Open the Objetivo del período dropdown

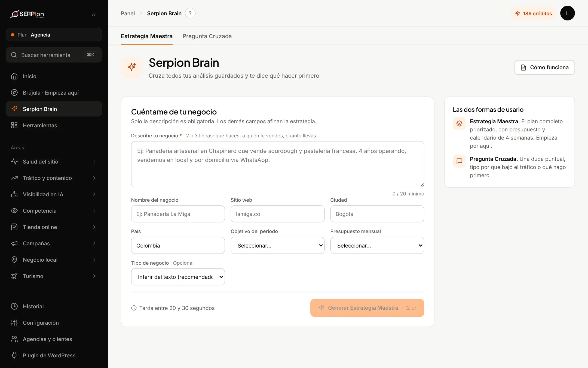[277, 245]
